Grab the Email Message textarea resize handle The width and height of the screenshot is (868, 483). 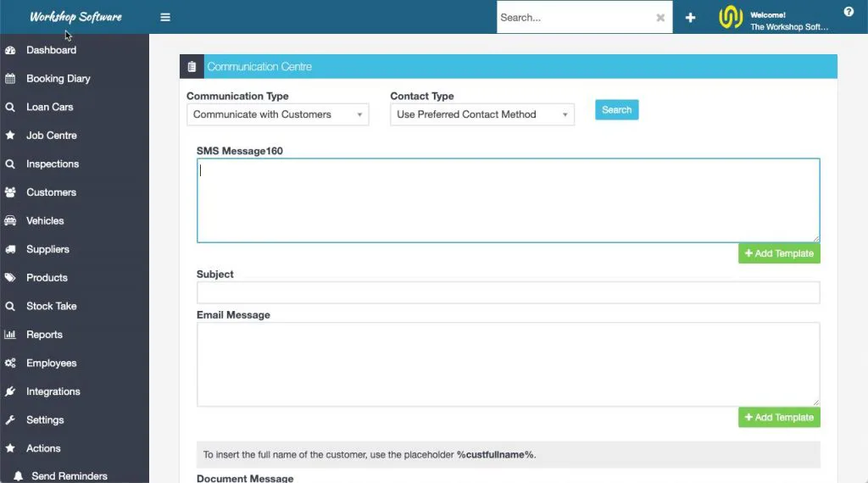pos(816,402)
